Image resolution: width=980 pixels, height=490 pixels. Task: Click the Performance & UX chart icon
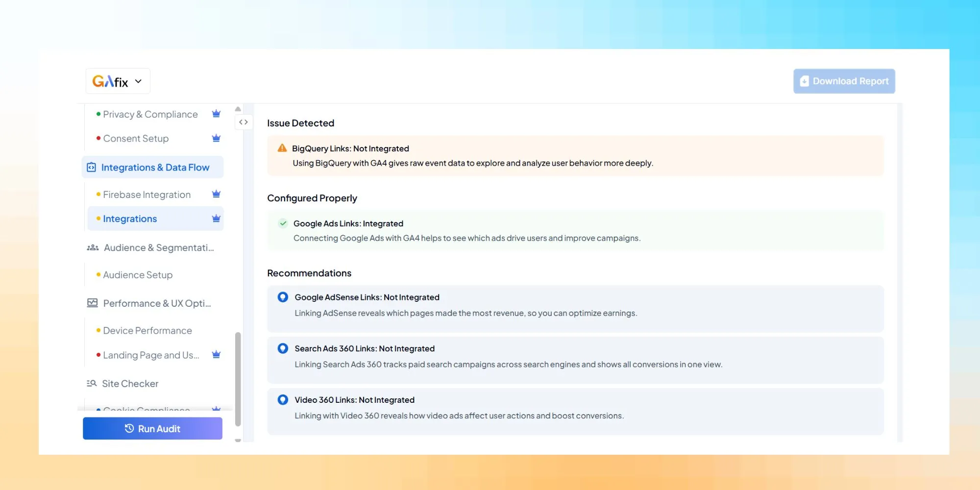(x=92, y=303)
